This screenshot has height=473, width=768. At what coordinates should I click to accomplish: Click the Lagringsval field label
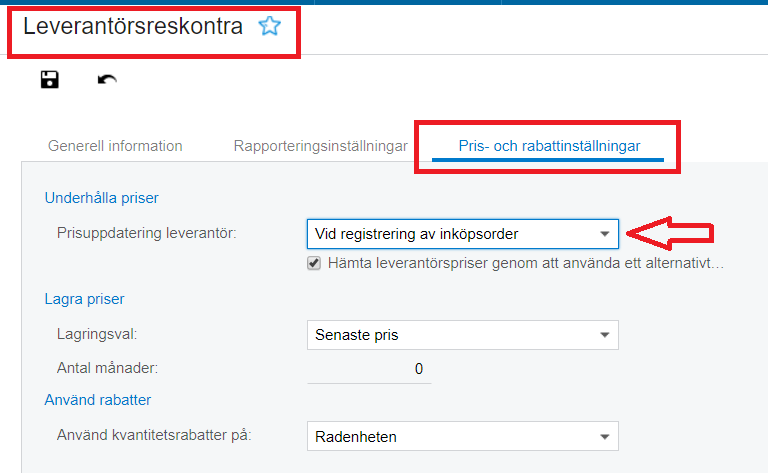tap(97, 334)
